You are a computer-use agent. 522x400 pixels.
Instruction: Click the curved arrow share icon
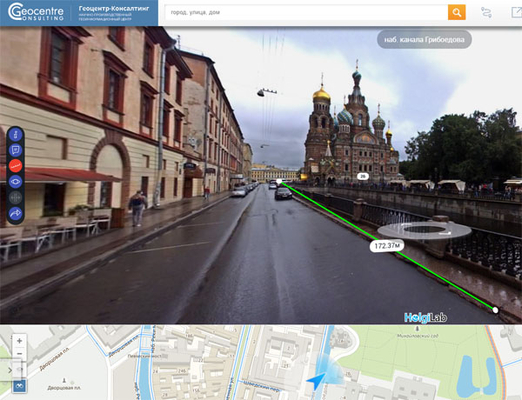15,213
